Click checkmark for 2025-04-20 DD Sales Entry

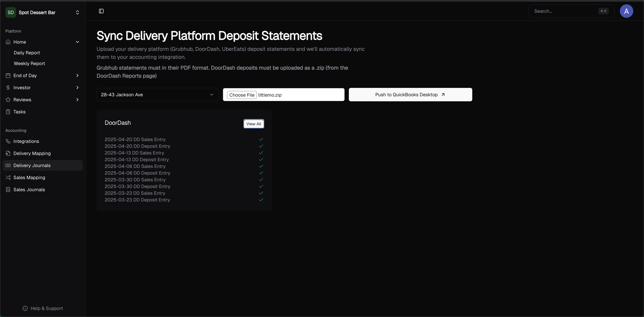click(261, 140)
